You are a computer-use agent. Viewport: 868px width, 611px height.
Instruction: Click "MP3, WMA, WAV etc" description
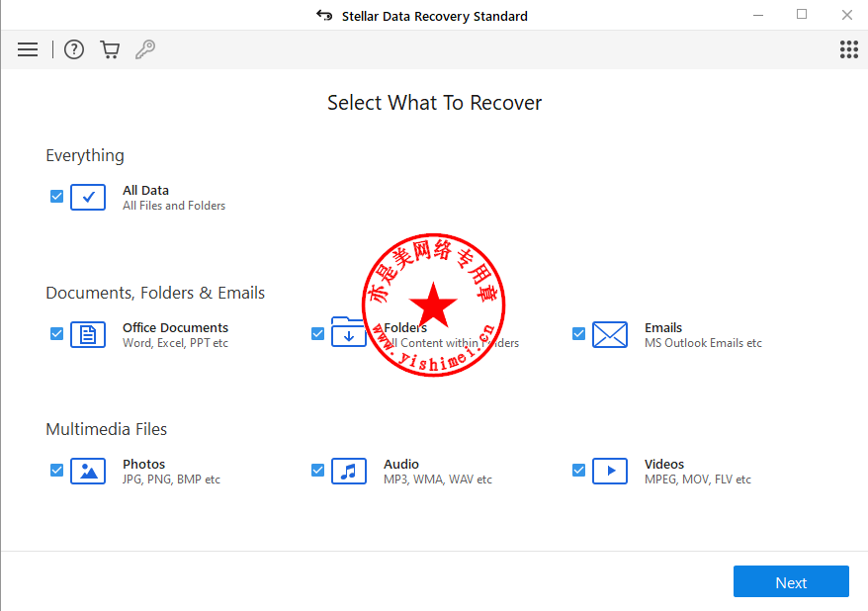(438, 480)
